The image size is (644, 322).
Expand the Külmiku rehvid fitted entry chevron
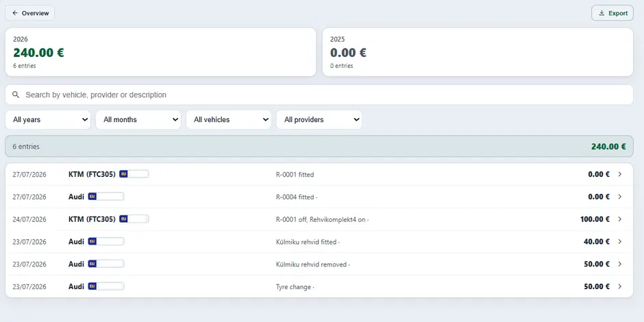[x=620, y=241]
